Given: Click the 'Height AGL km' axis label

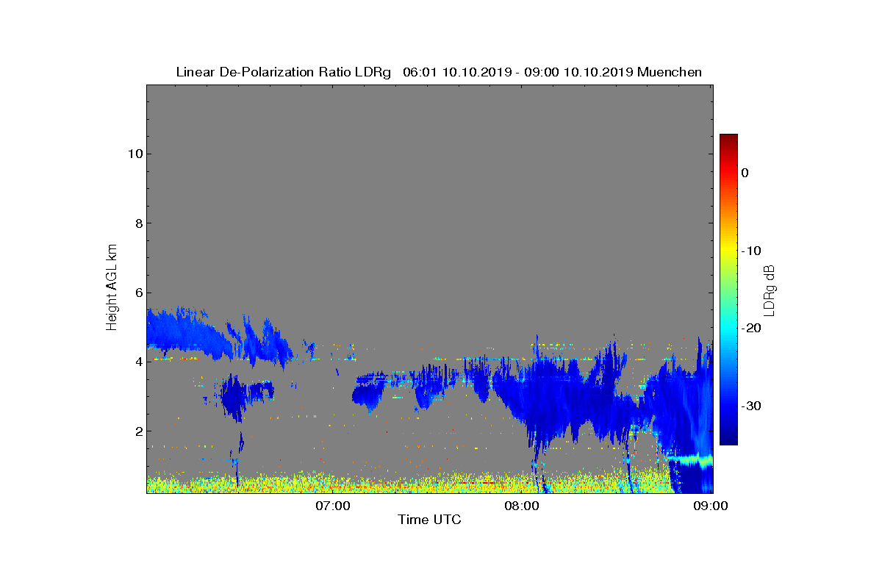Looking at the screenshot, I should pos(112,289).
